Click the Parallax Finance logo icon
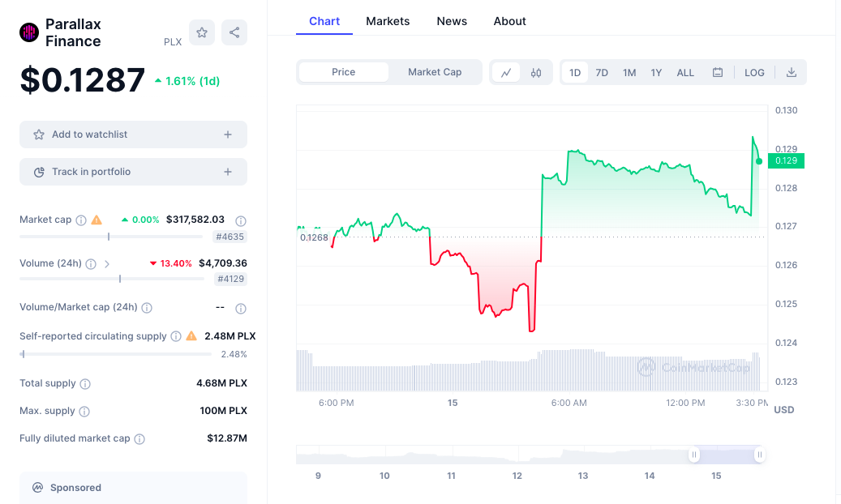This screenshot has height=504, width=841. tap(29, 32)
